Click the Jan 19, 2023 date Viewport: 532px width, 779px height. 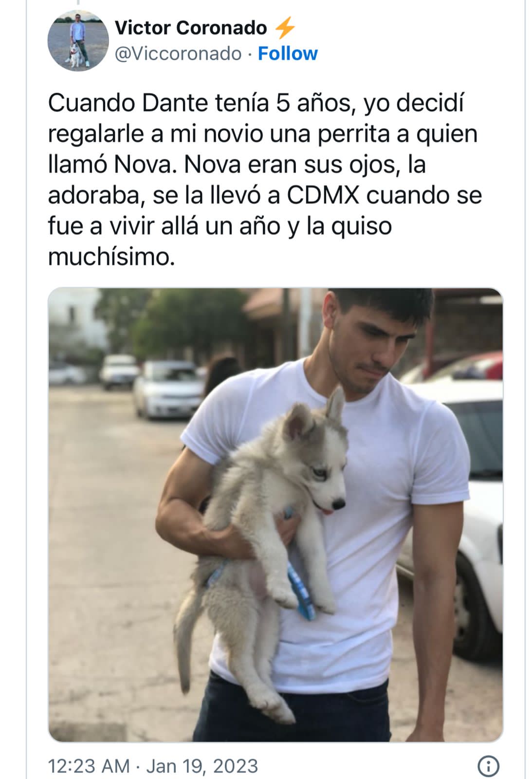tap(202, 766)
